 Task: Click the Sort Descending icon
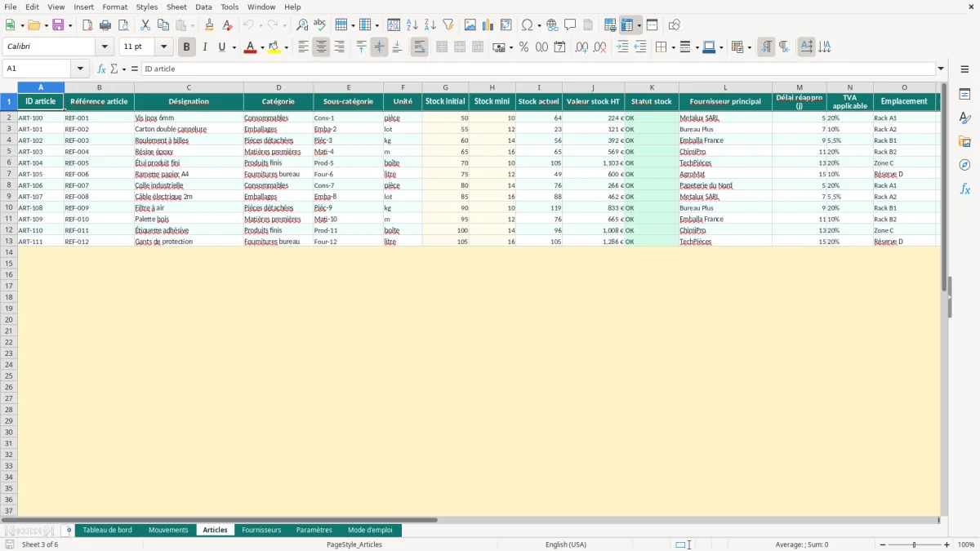tap(430, 25)
